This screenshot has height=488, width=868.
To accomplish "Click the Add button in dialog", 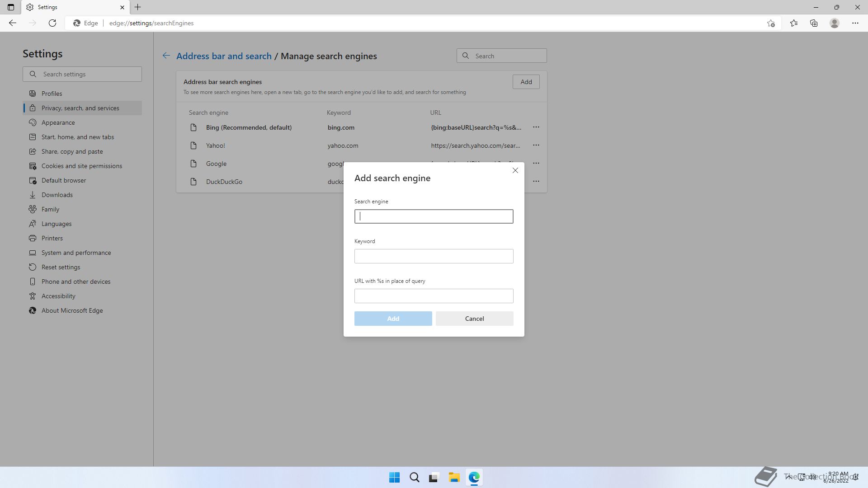I will coord(393,319).
